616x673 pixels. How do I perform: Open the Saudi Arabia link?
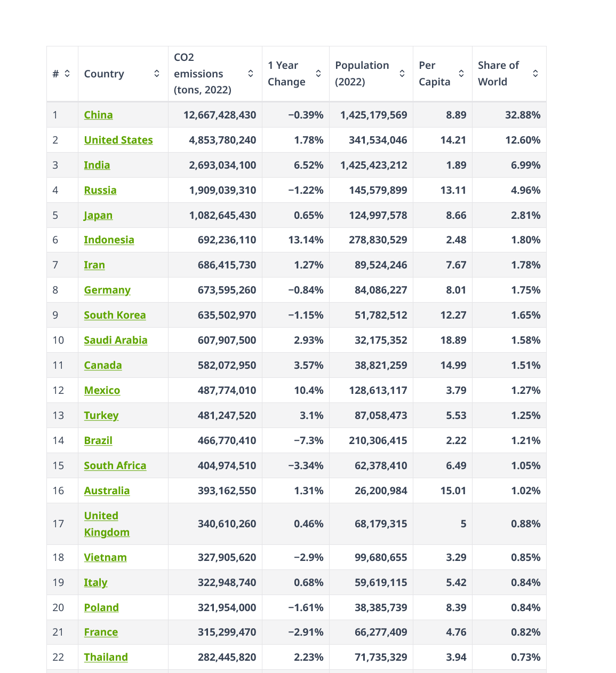115,340
